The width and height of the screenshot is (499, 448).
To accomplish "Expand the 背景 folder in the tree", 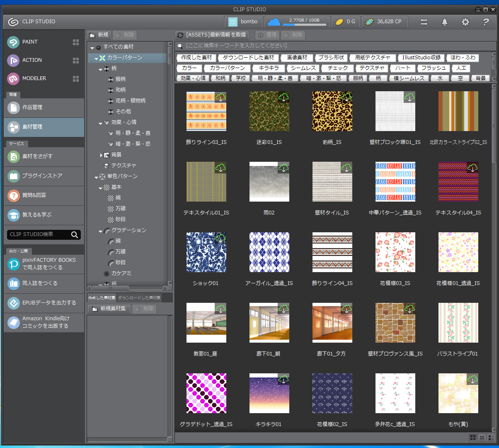I will pos(101,155).
